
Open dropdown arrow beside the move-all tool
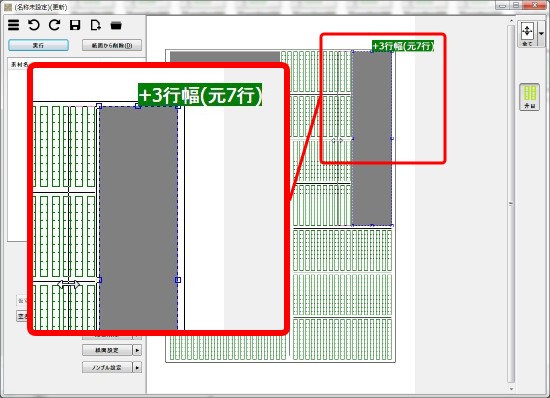[x=541, y=34]
